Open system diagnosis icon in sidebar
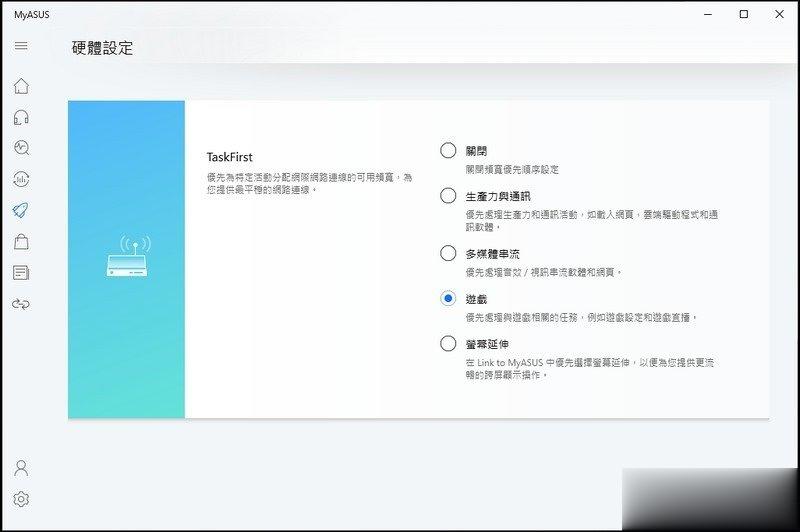 pyautogui.click(x=21, y=148)
